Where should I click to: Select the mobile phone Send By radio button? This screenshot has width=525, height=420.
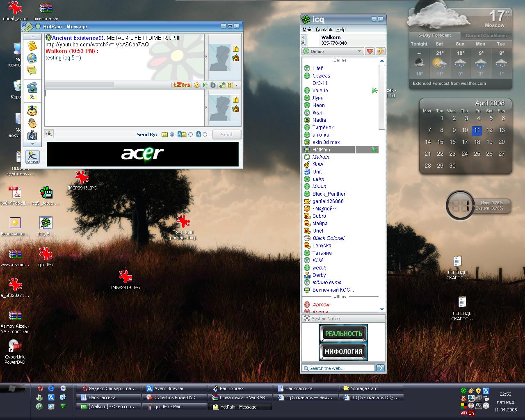[205, 134]
